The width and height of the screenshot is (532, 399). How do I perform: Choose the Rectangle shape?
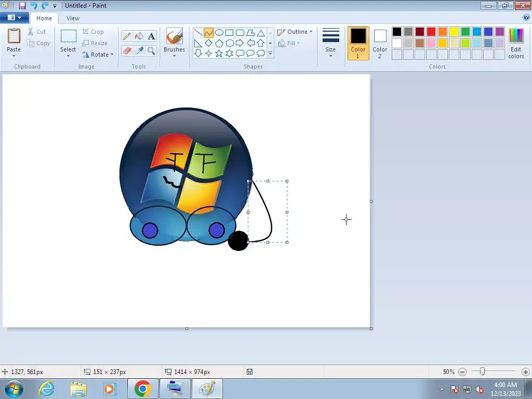pos(229,33)
